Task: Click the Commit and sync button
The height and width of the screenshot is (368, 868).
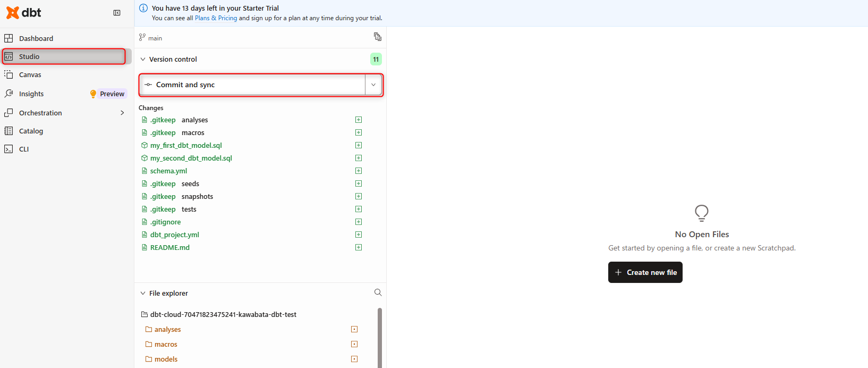Action: click(x=253, y=85)
